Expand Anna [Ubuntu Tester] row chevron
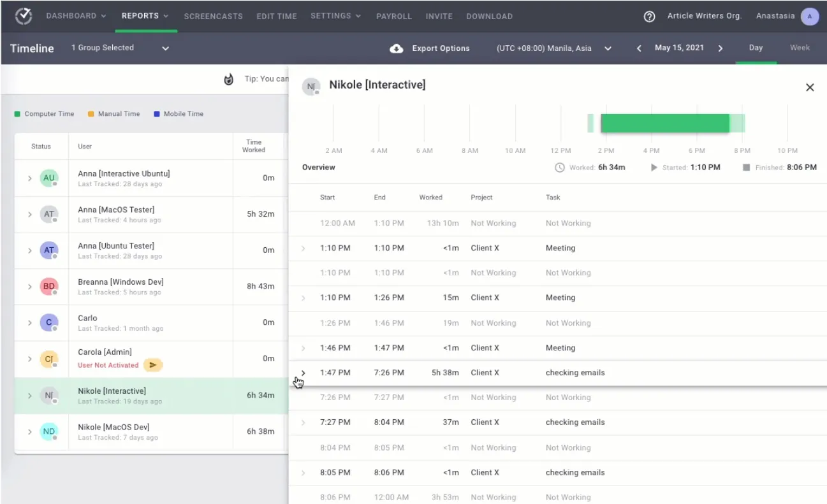The height and width of the screenshot is (504, 827). coord(29,251)
